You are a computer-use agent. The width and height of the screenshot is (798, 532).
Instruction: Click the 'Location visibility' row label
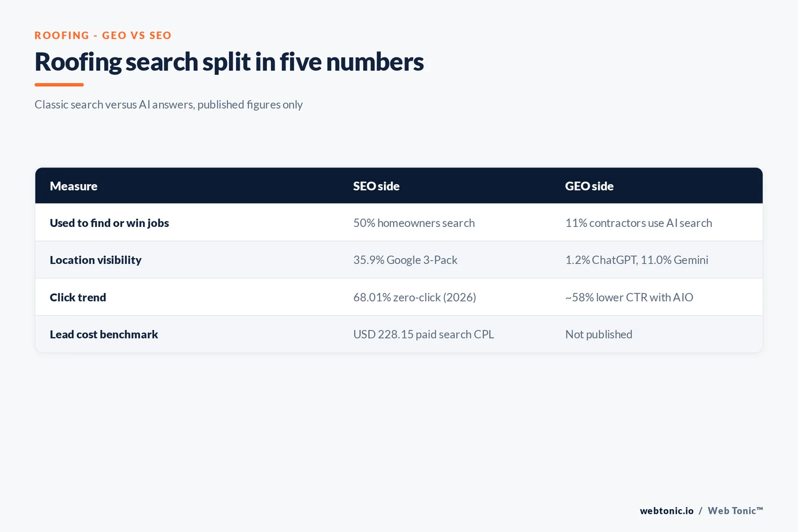pos(95,260)
